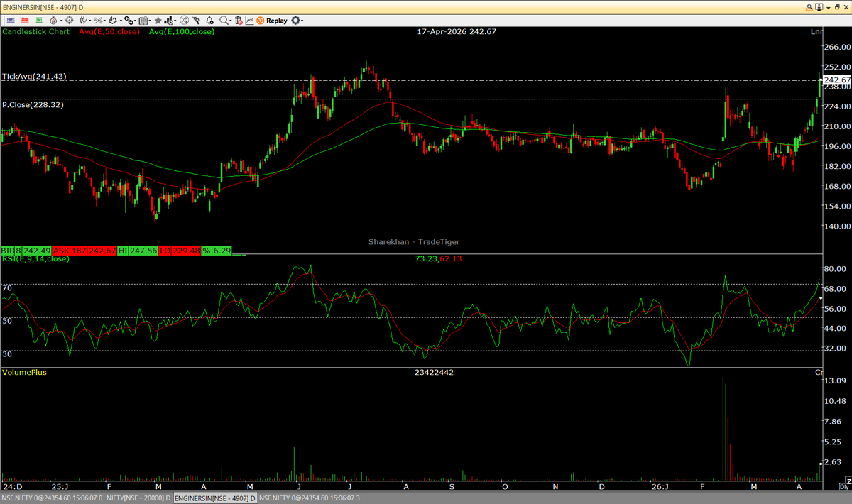This screenshot has height=504, width=852.
Task: Click the open book template icon
Action: [x=143, y=21]
